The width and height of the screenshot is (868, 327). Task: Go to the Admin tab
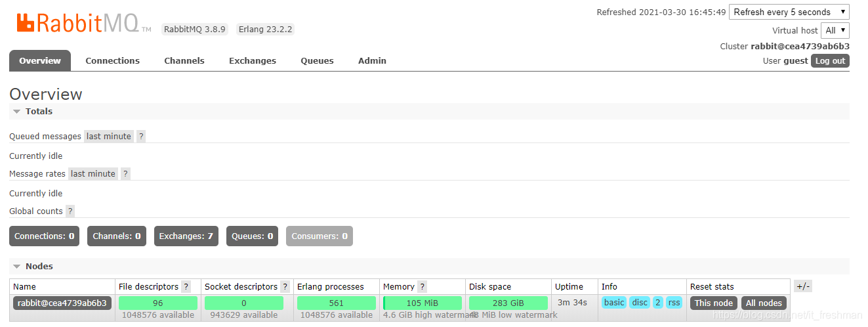(372, 60)
